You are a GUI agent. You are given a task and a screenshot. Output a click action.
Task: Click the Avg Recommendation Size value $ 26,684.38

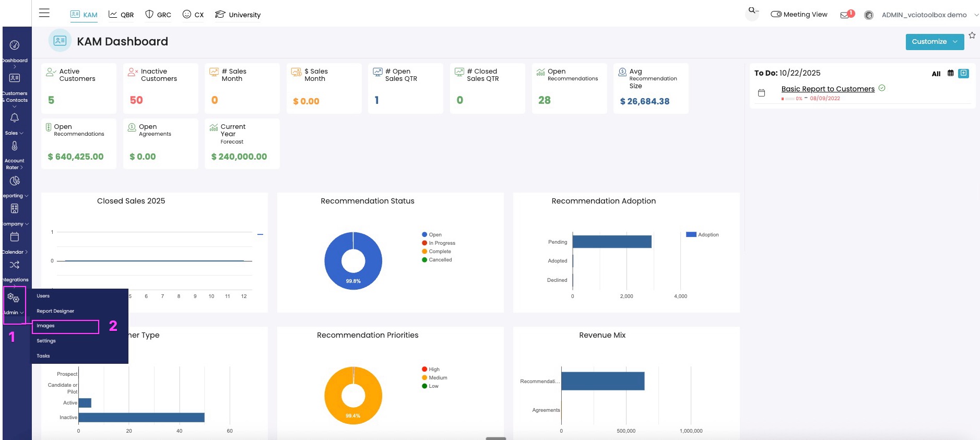(x=645, y=101)
